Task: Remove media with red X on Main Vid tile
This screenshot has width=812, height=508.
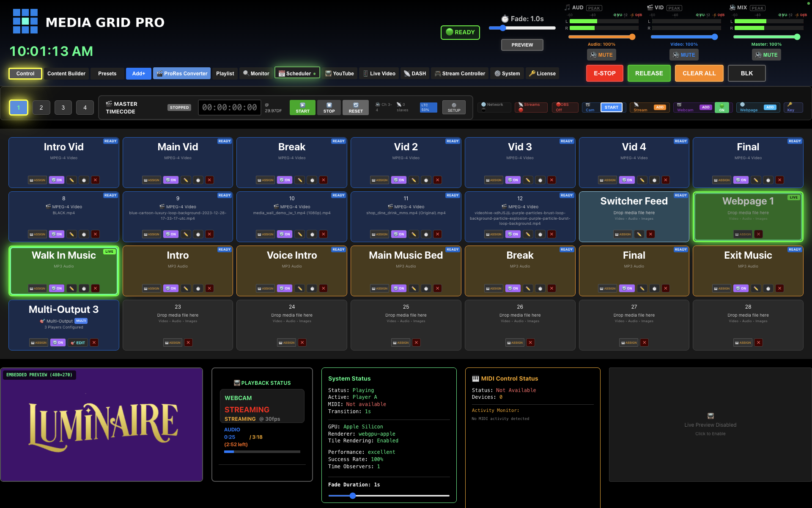Action: [209, 180]
